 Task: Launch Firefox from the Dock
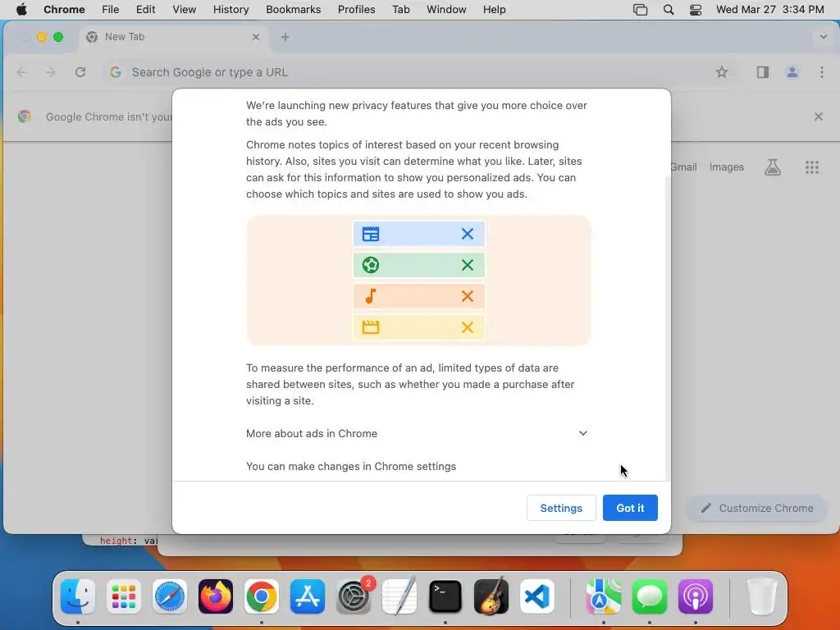pos(216,596)
